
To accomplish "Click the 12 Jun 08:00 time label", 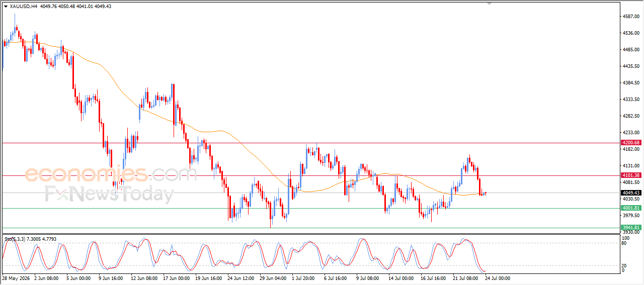I will point(144,278).
